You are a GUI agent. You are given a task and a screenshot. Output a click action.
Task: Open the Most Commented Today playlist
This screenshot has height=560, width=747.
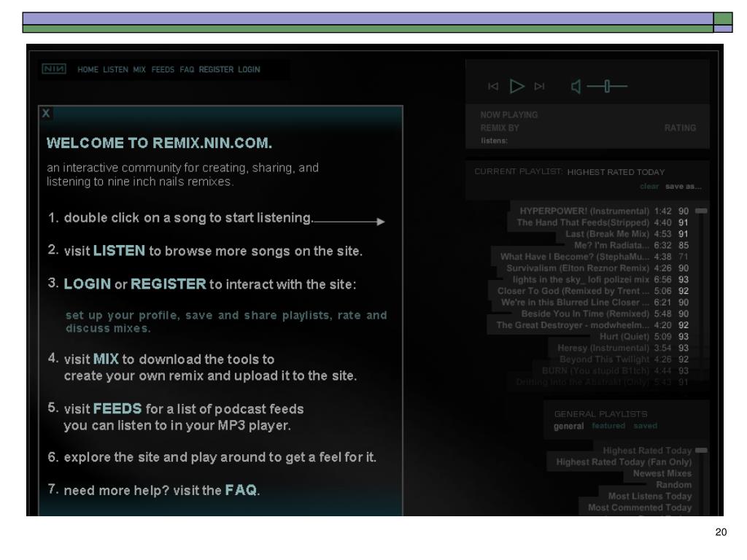[640, 507]
